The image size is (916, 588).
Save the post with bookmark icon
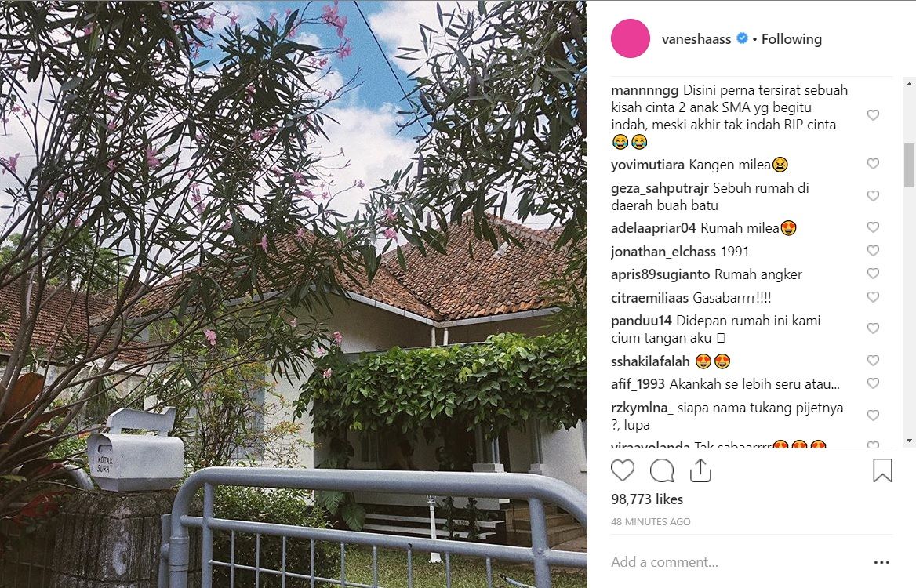click(x=882, y=470)
